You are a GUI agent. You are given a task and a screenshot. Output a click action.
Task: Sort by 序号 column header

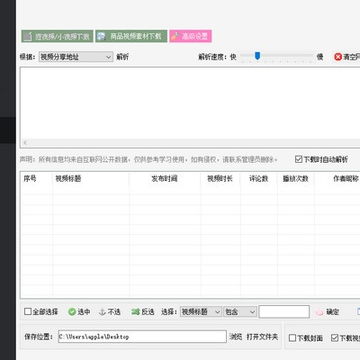[x=37, y=179]
